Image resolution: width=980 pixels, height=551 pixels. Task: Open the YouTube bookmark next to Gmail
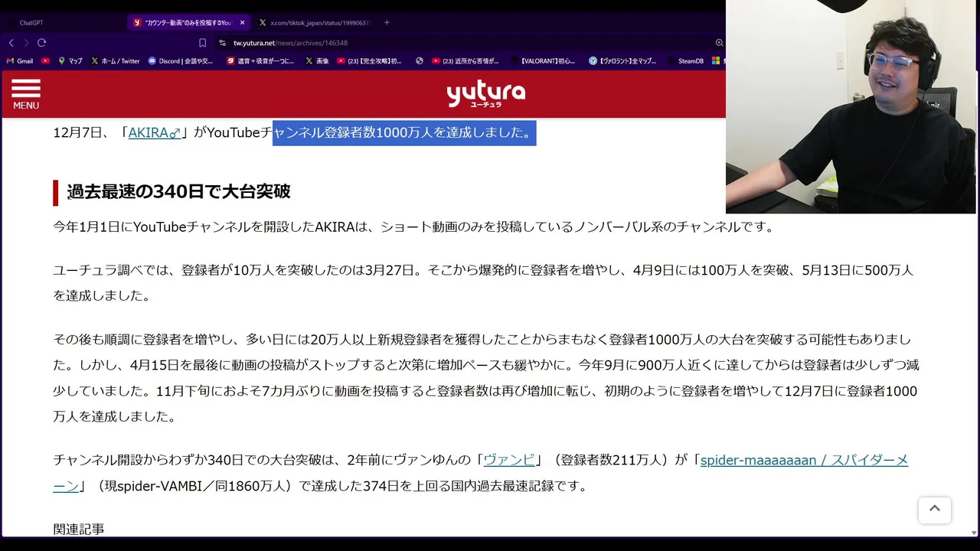[x=46, y=61]
